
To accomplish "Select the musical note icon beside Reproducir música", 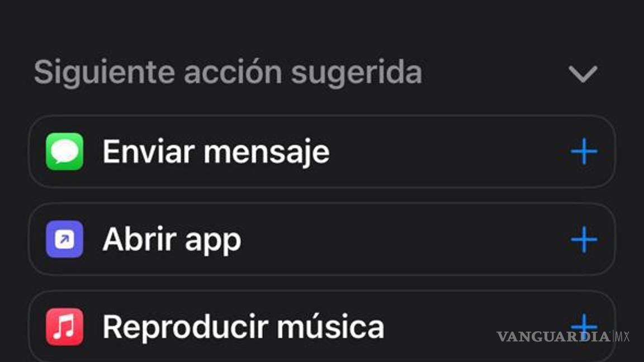I will [x=64, y=325].
